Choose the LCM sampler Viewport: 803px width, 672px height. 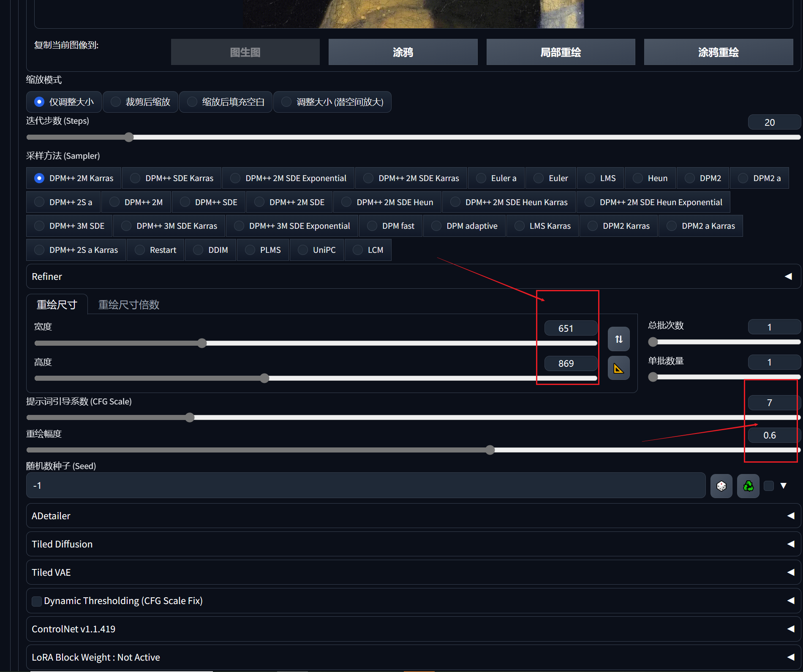pyautogui.click(x=368, y=250)
